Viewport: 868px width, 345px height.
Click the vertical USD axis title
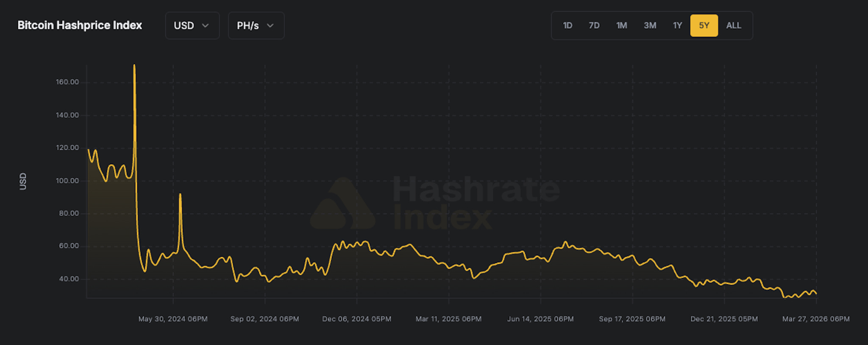click(23, 181)
